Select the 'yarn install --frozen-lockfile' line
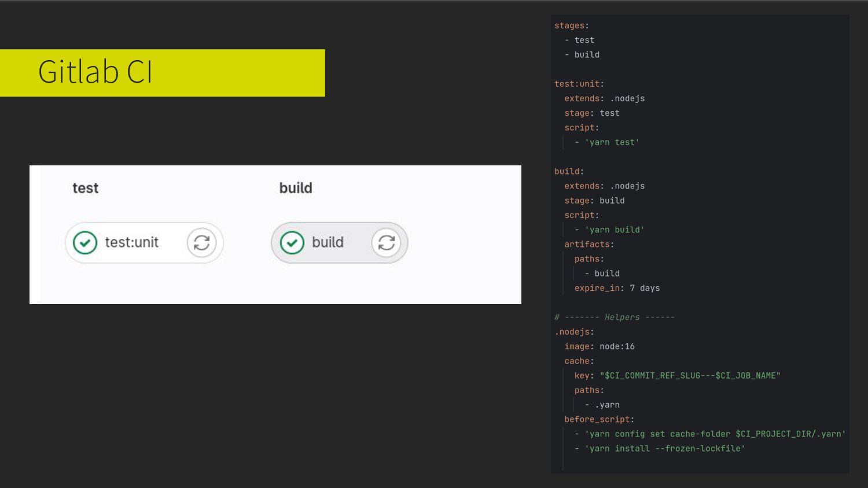 point(660,448)
